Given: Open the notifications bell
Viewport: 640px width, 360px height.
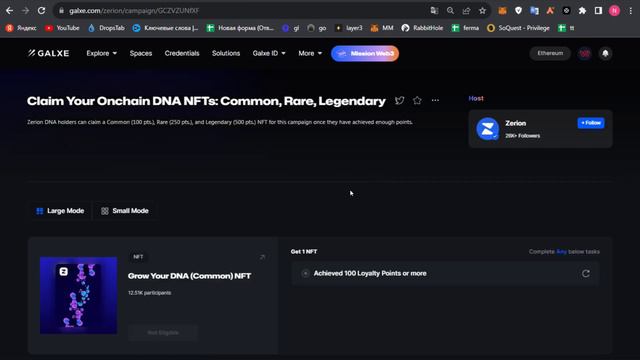Looking at the screenshot, I should click(606, 53).
